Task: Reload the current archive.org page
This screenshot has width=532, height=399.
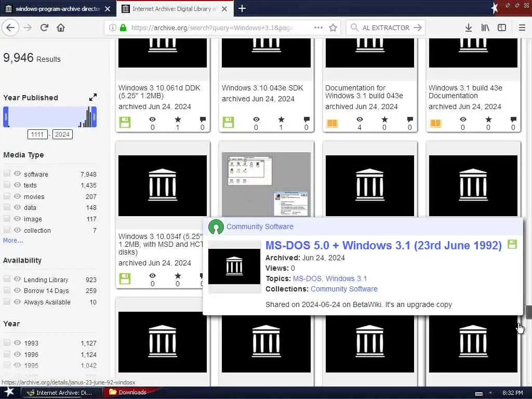Action: (45, 28)
